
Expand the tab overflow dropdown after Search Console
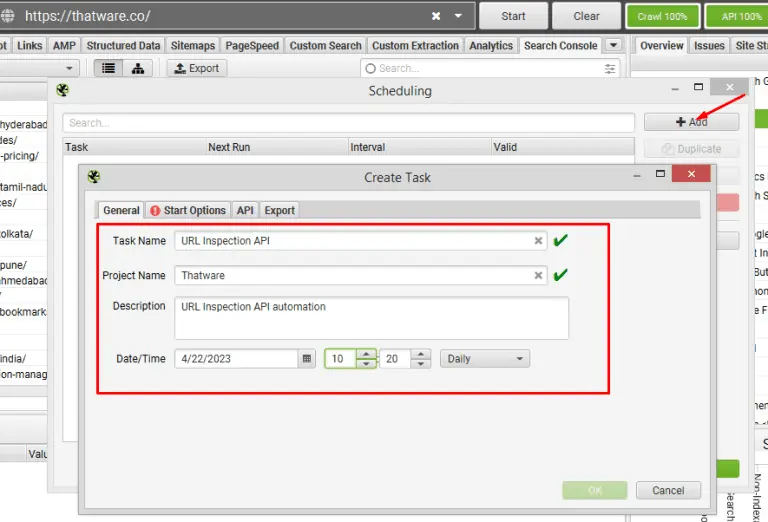tap(613, 45)
